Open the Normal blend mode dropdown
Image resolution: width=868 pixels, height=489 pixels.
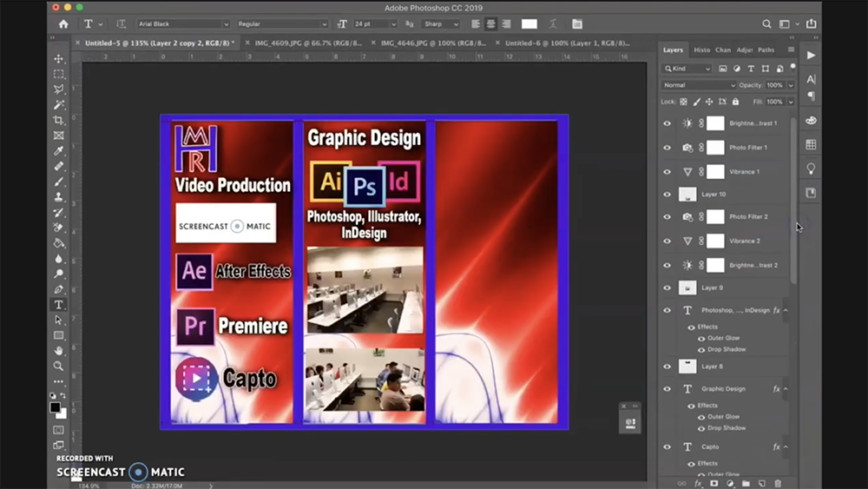click(x=699, y=85)
